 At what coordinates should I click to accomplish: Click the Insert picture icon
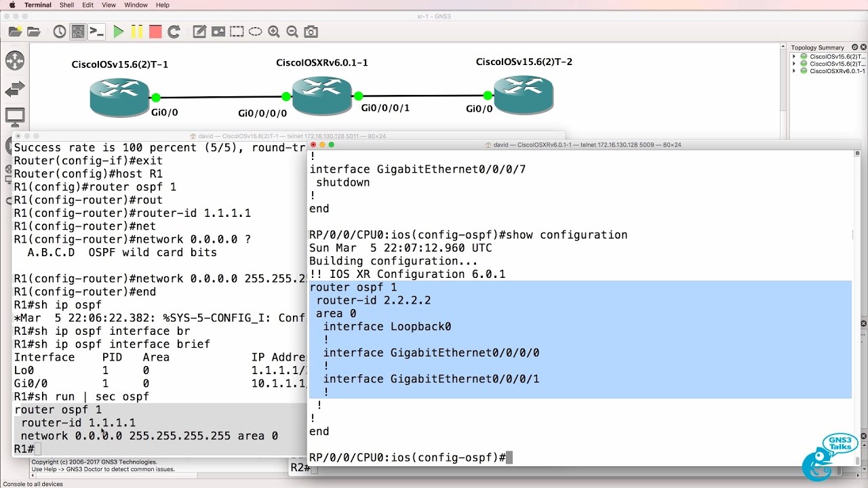coord(218,31)
